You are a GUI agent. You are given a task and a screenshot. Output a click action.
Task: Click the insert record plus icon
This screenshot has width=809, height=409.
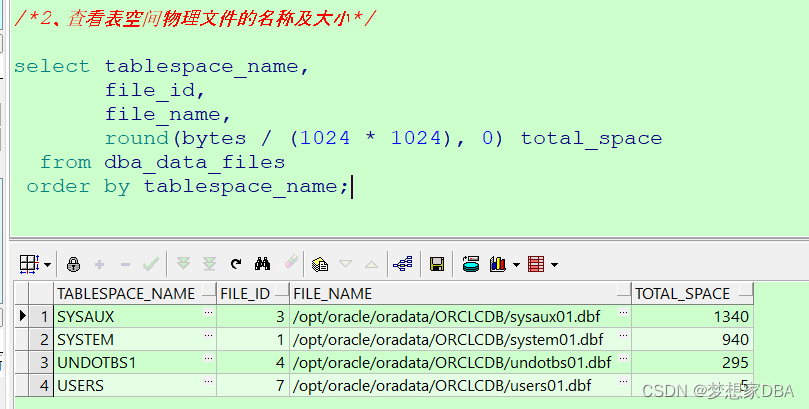100,265
